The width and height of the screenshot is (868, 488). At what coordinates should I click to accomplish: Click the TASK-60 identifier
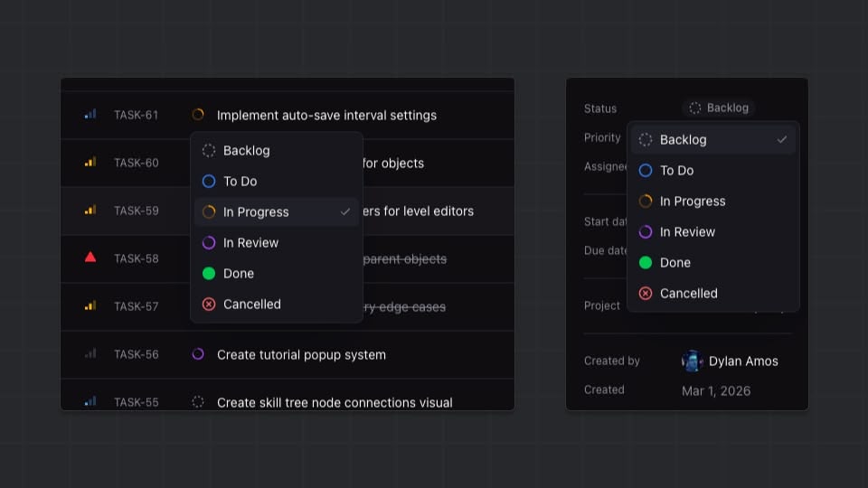137,163
